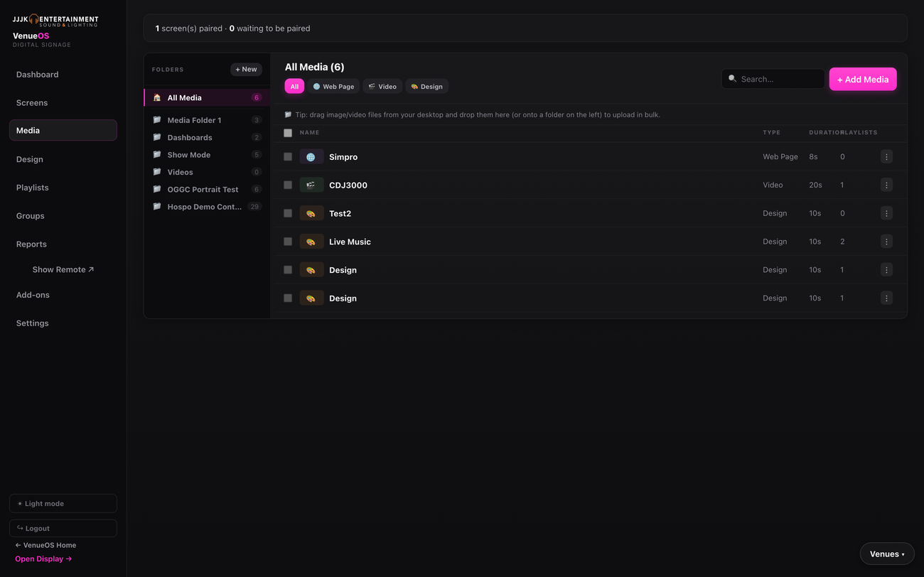Image resolution: width=924 pixels, height=577 pixels.
Task: Click into the Search media field
Action: click(x=773, y=79)
